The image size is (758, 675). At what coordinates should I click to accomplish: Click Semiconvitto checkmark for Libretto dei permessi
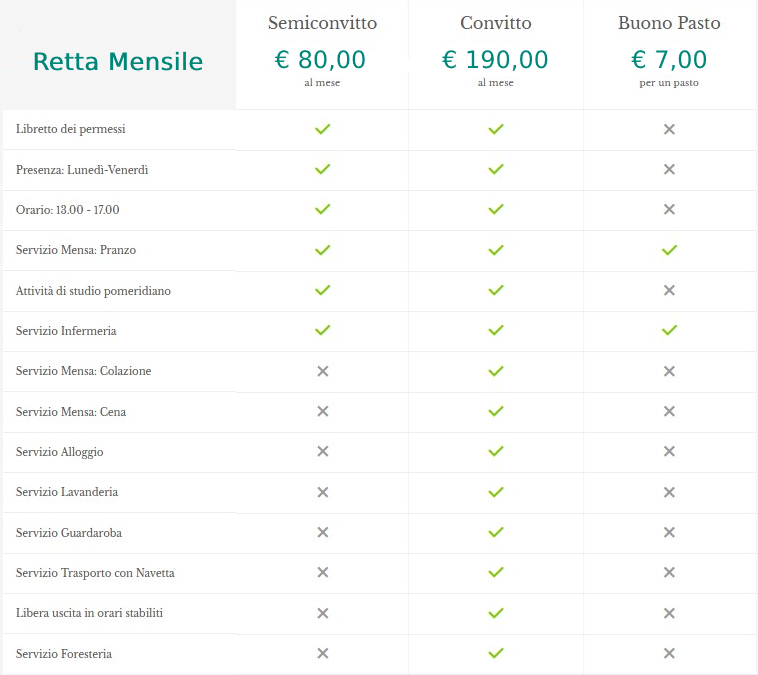click(x=322, y=129)
